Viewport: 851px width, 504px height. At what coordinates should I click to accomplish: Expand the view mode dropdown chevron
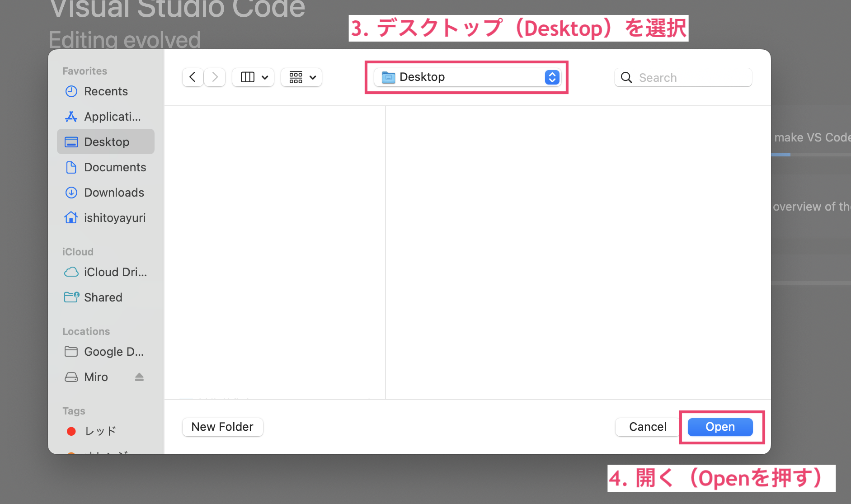point(265,77)
